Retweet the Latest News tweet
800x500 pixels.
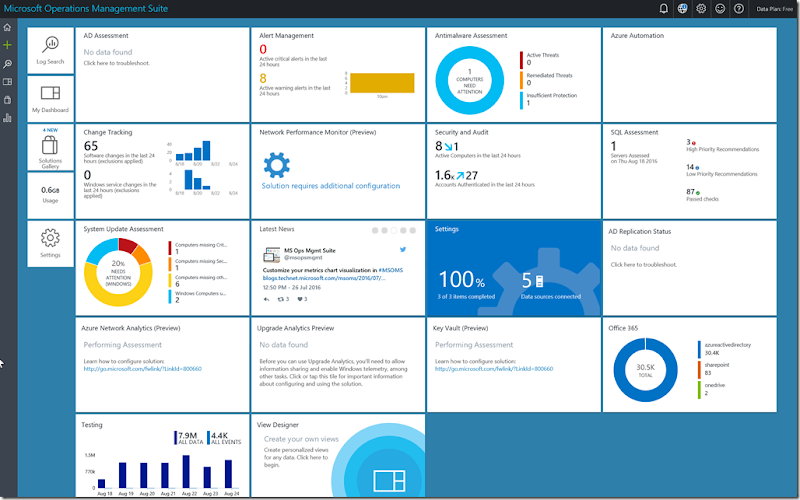pos(283,299)
